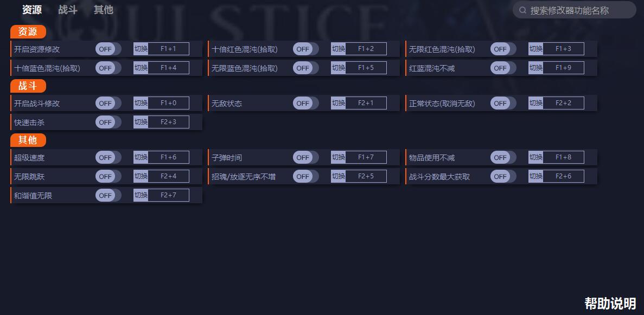This screenshot has width=644, height=315.
Task: Toggle 开启资源修改 switch on
Action: pyautogui.click(x=109, y=49)
